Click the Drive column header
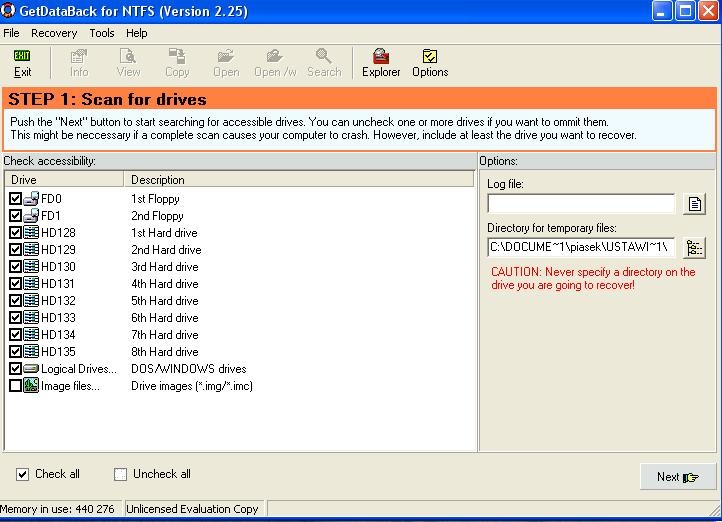The image size is (722, 522). click(64, 180)
